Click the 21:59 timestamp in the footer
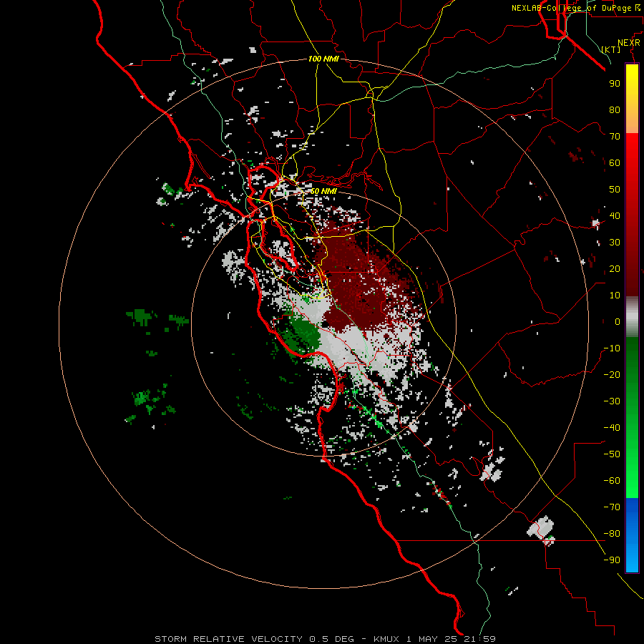The image size is (644, 644). [x=479, y=639]
